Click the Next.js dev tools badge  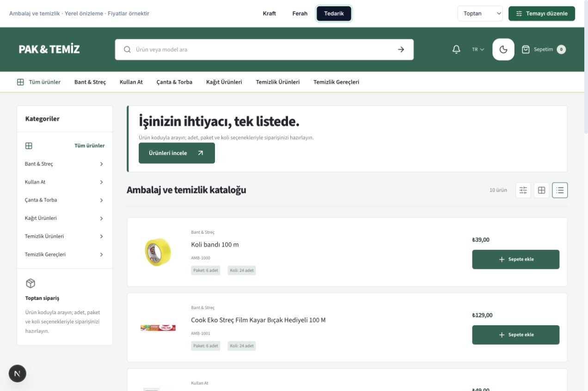[x=18, y=373]
